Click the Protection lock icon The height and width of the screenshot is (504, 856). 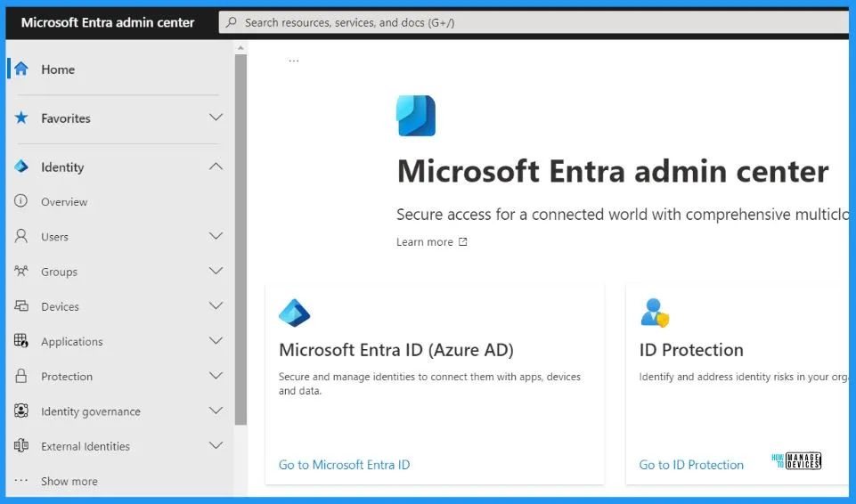(x=20, y=375)
